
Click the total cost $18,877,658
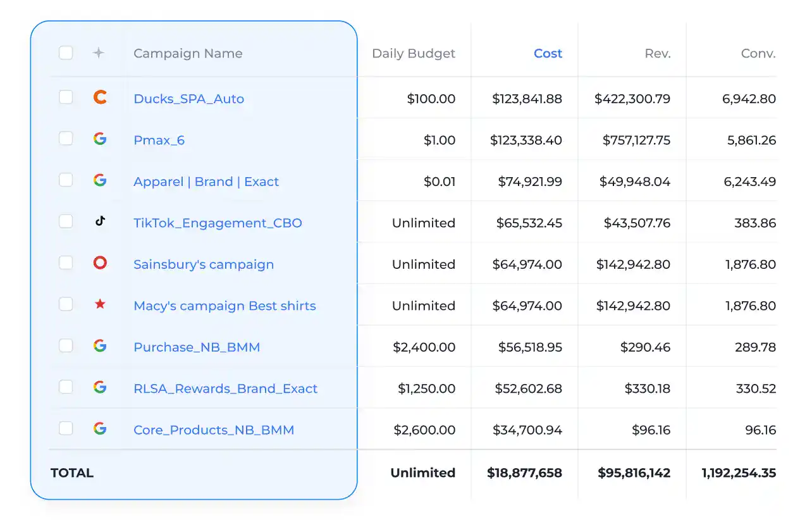coord(525,473)
